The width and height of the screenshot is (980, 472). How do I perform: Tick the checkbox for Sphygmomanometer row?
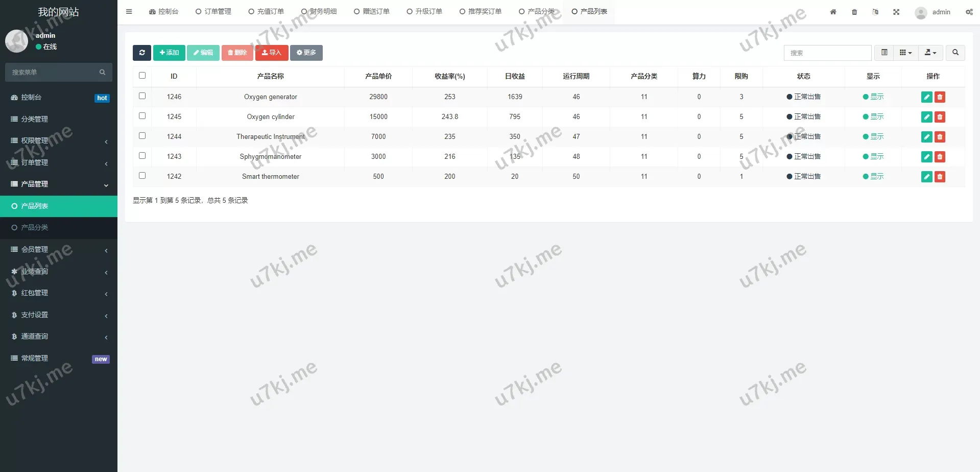pyautogui.click(x=142, y=156)
